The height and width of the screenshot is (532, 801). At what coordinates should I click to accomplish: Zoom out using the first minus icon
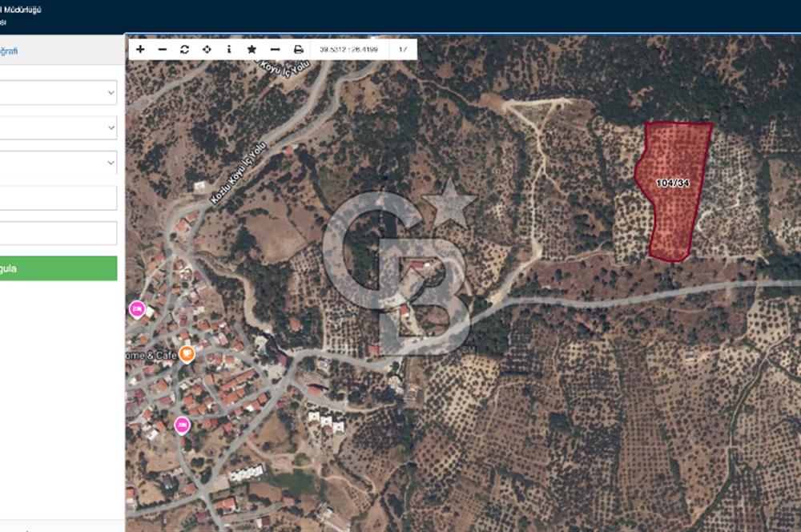(x=163, y=49)
